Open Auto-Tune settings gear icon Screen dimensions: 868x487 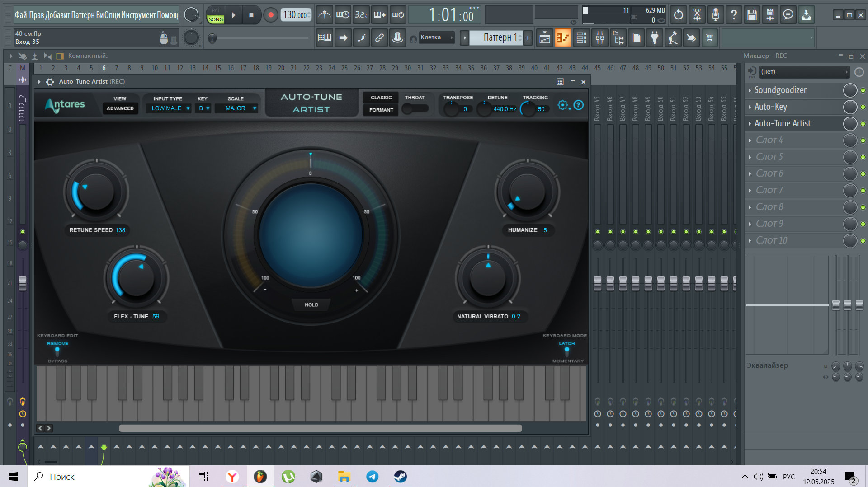(563, 105)
